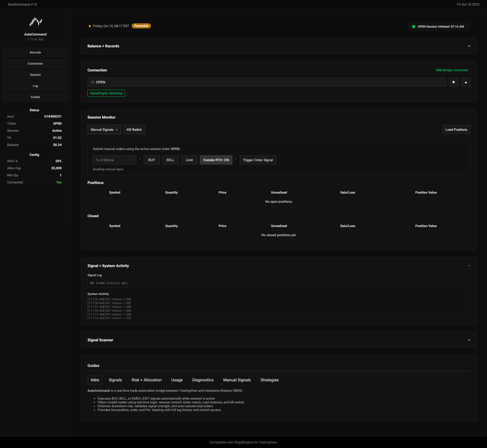487x448 pixels.
Task: Start the connection with play button
Action: click(x=454, y=82)
